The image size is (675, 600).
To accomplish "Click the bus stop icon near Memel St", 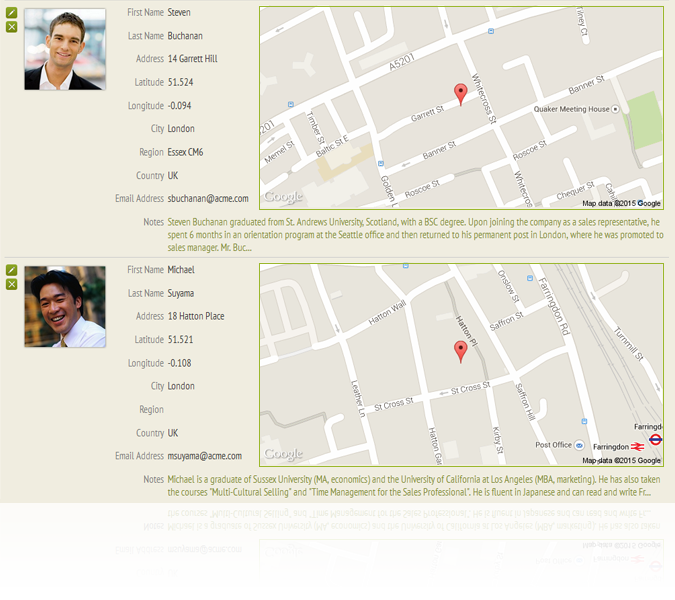I will tap(291, 104).
